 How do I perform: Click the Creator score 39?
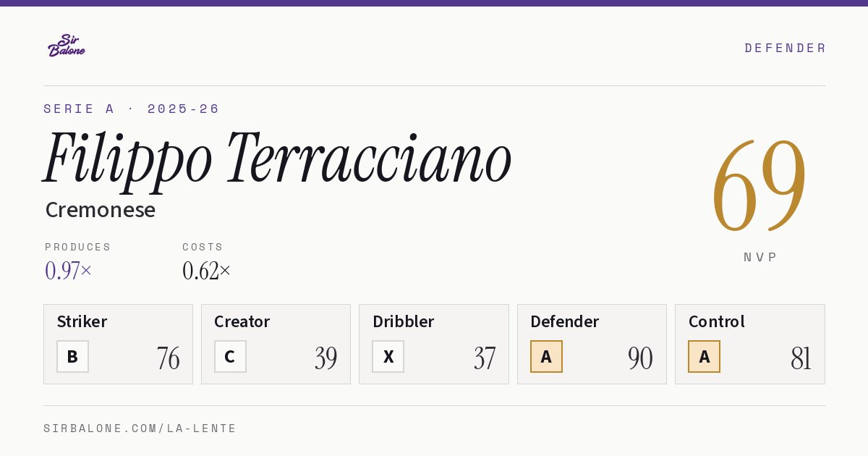(325, 358)
